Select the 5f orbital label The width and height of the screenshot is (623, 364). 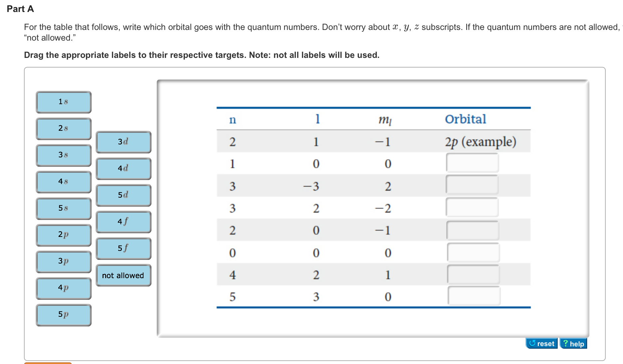coord(123,249)
